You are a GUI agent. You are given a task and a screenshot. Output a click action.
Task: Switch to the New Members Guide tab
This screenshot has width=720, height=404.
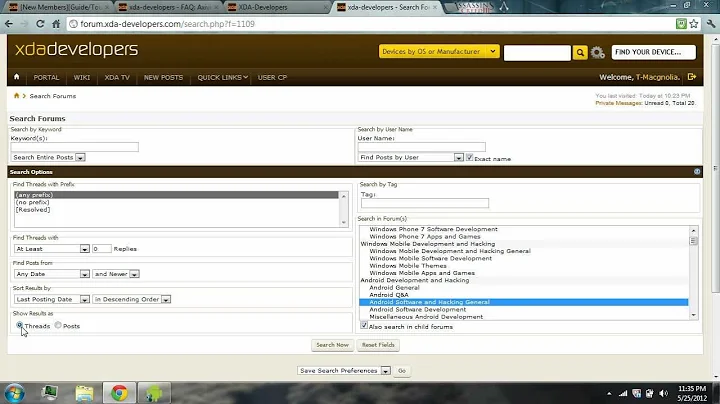point(58,7)
